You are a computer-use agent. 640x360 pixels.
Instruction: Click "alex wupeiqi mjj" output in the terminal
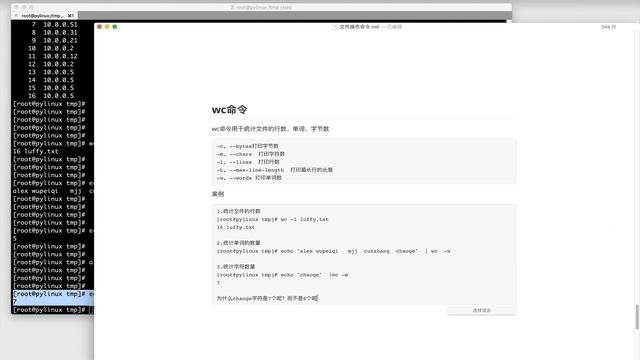pos(53,191)
